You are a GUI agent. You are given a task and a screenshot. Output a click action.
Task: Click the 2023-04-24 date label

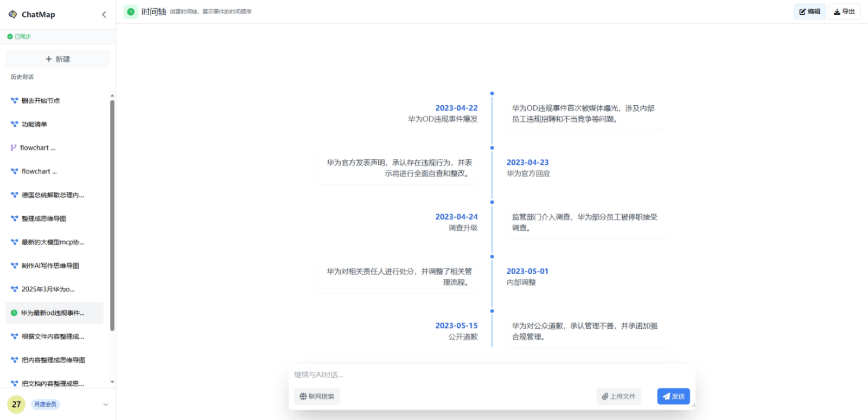click(x=456, y=217)
